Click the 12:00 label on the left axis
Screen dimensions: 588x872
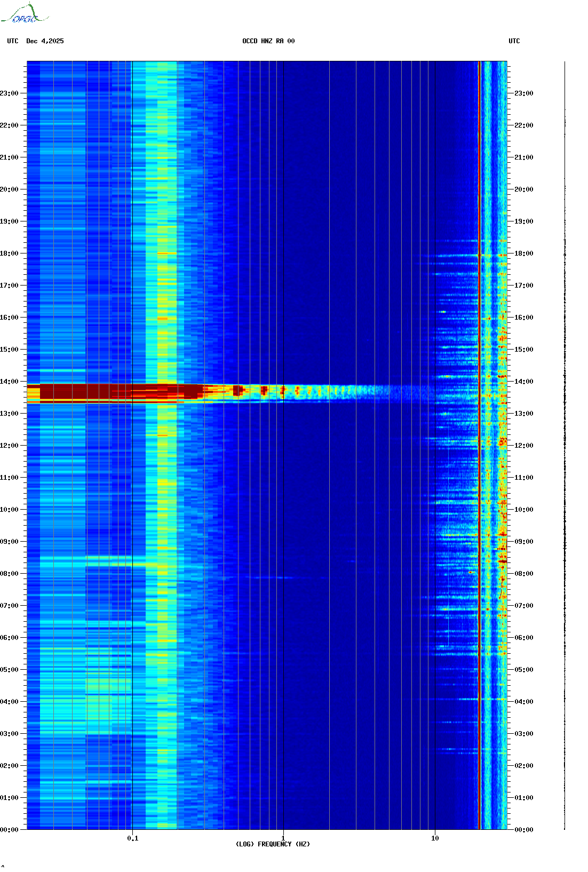click(x=9, y=446)
